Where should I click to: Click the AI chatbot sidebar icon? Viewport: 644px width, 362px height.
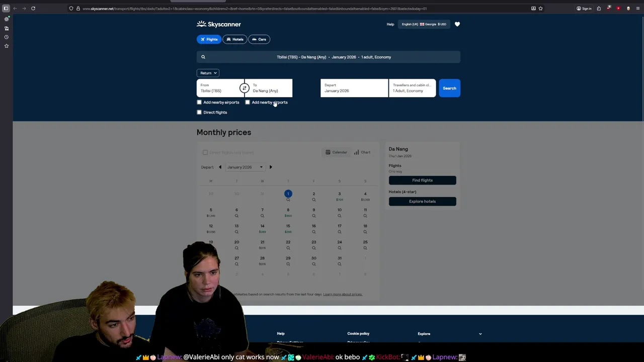(7, 19)
